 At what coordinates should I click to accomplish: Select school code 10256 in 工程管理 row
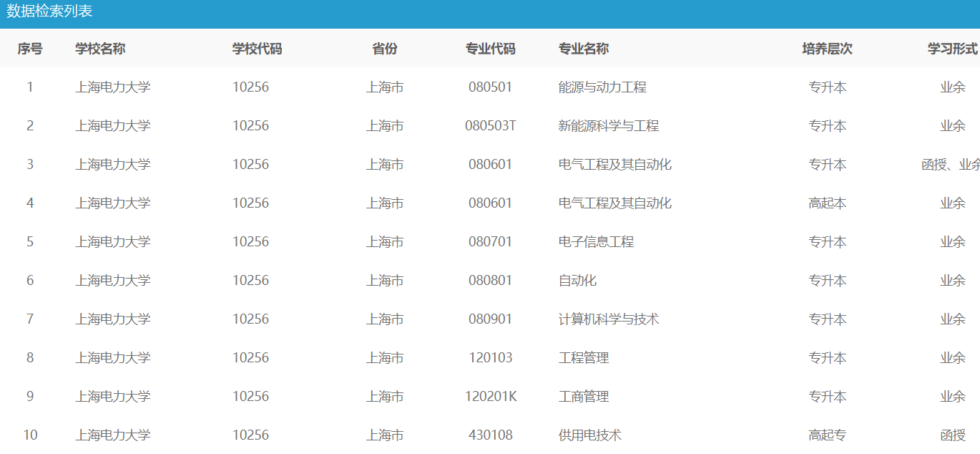[250, 358]
